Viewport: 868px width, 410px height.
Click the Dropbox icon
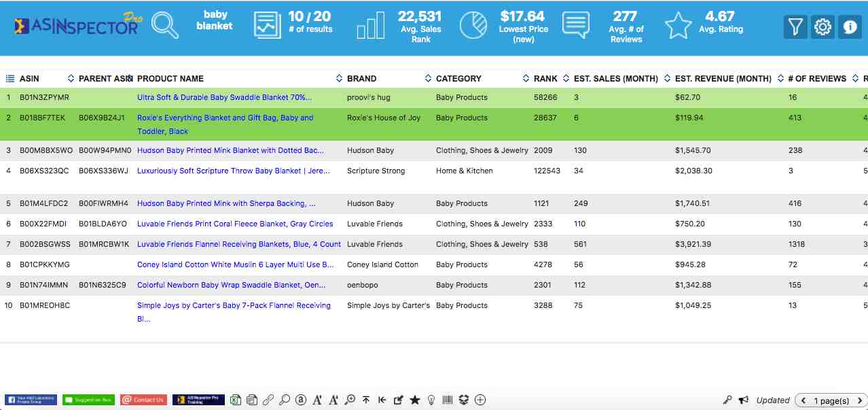point(464,400)
